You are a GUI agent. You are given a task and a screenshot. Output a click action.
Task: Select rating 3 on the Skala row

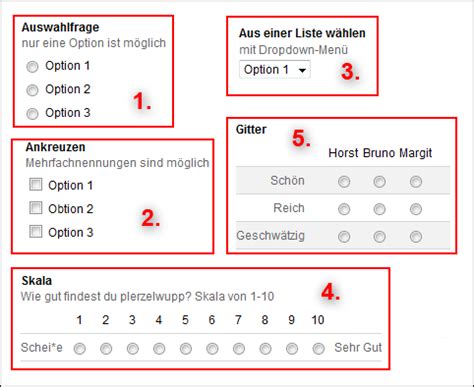click(x=133, y=349)
